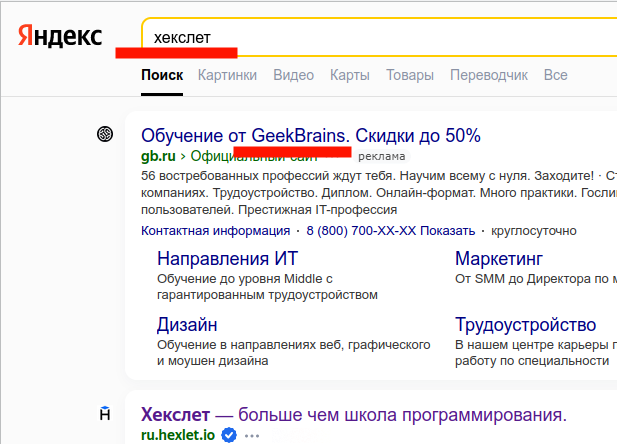Open the Товары tab

click(410, 75)
